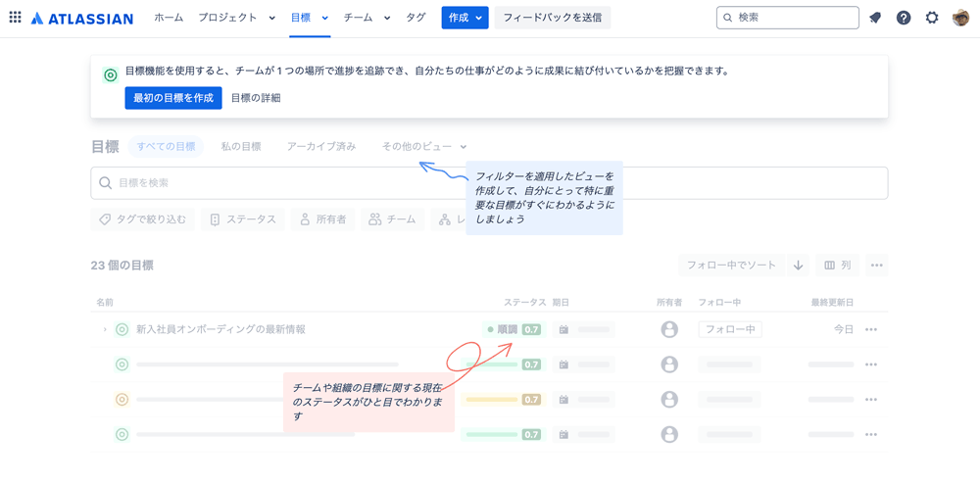Open more options menu beside 列 button
The width and height of the screenshot is (980, 485).
pyautogui.click(x=876, y=266)
